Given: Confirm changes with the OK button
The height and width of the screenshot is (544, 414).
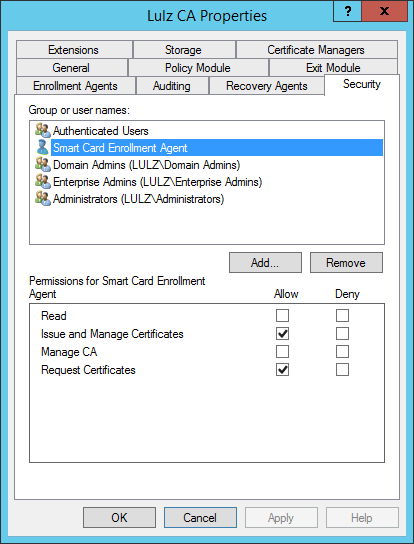Looking at the screenshot, I should 119,518.
